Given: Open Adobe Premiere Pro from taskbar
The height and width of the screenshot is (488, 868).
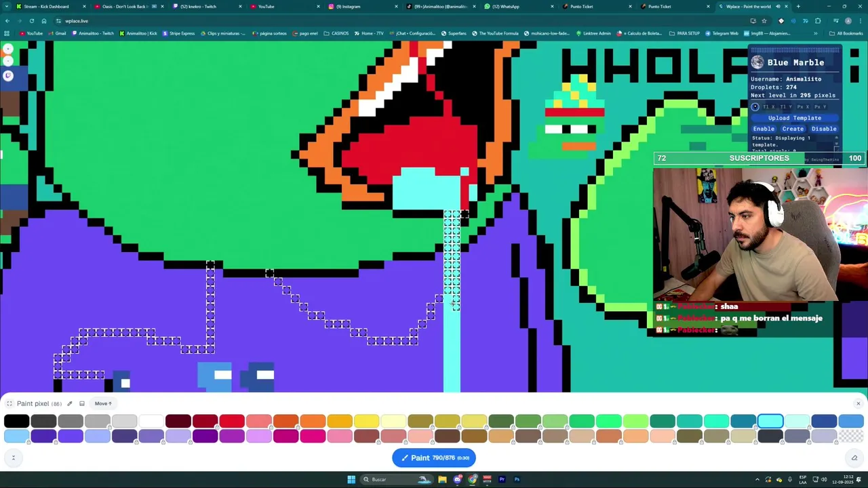Looking at the screenshot, I should 502,479.
